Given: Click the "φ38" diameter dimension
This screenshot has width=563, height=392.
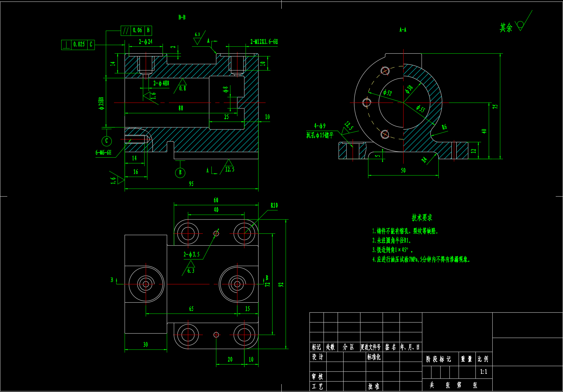Looking at the screenshot, I should tap(409, 89).
